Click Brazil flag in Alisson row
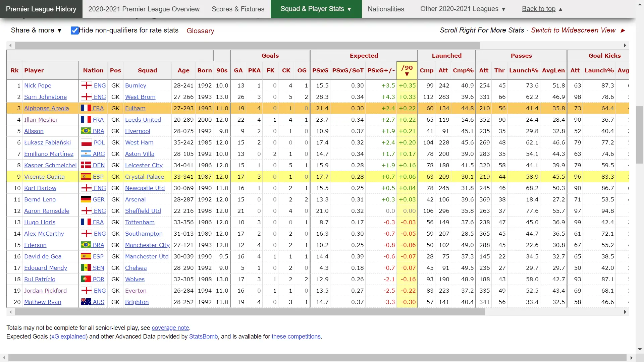This screenshot has height=362, width=644. pyautogui.click(x=86, y=131)
